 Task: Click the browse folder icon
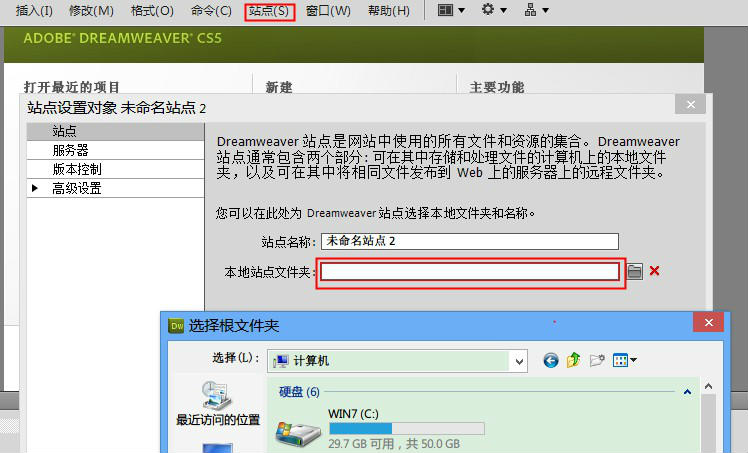(x=634, y=271)
